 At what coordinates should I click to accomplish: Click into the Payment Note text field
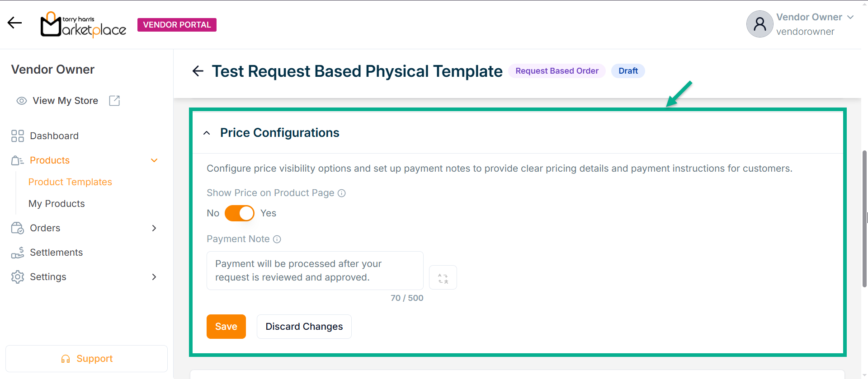tap(315, 271)
